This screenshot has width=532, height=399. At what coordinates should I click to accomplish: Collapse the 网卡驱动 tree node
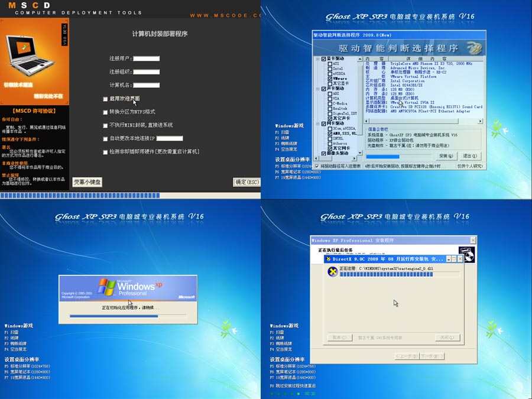[318, 124]
